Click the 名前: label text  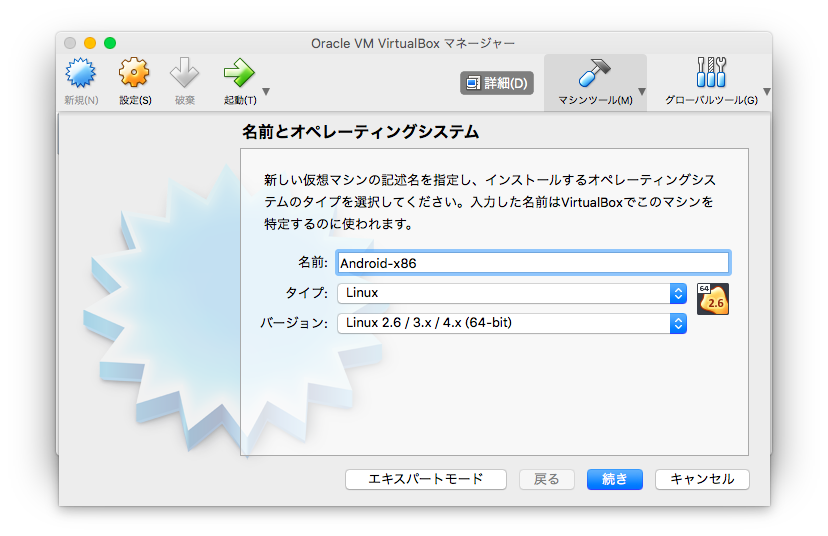(x=313, y=262)
